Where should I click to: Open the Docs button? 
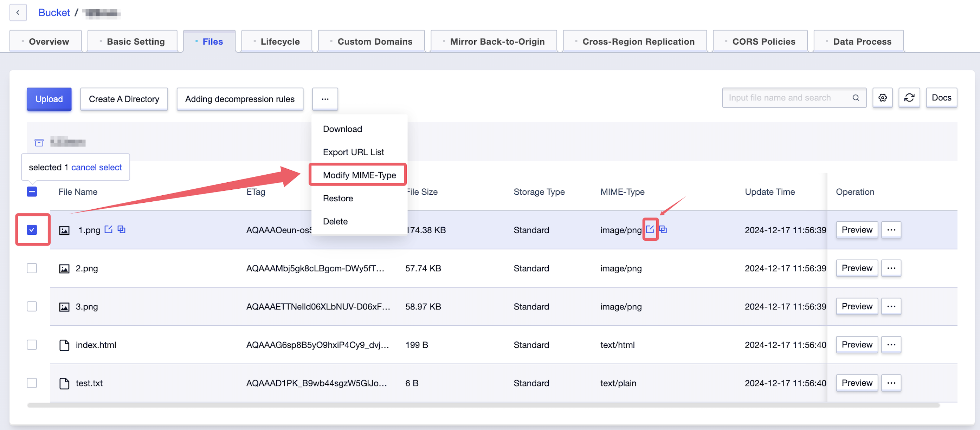coord(941,98)
